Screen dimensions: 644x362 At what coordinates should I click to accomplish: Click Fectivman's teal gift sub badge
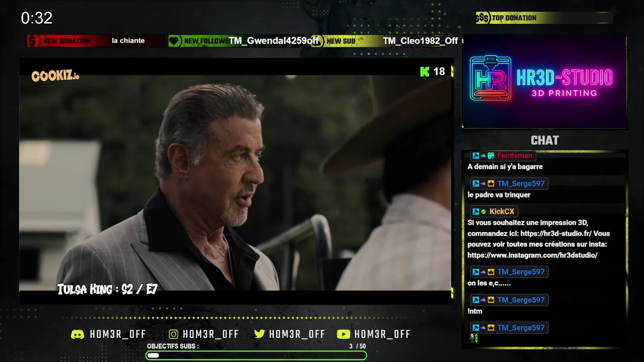491,156
